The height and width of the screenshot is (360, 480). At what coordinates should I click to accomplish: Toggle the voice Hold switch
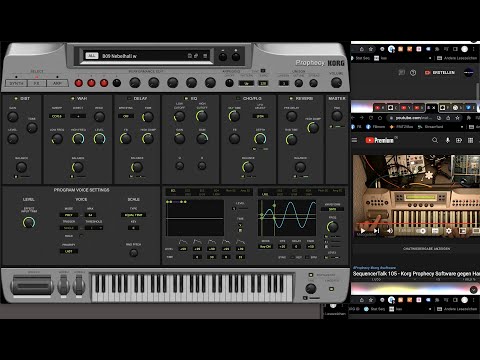pos(81,236)
